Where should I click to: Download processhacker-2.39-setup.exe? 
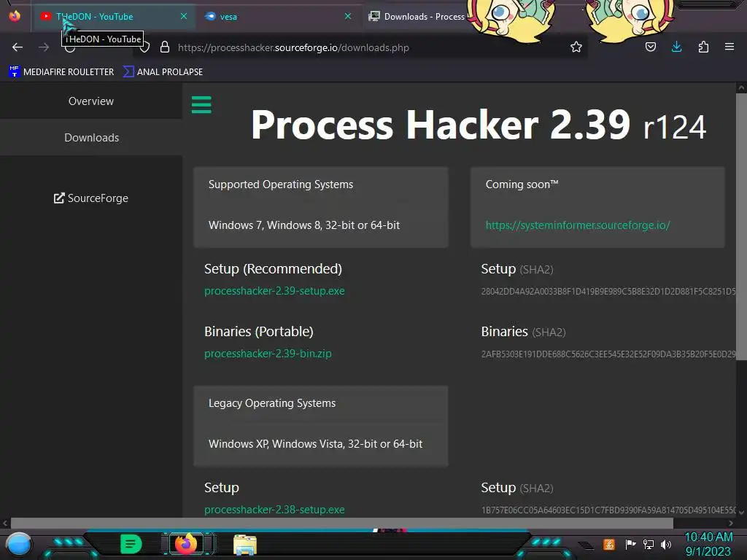pos(274,291)
